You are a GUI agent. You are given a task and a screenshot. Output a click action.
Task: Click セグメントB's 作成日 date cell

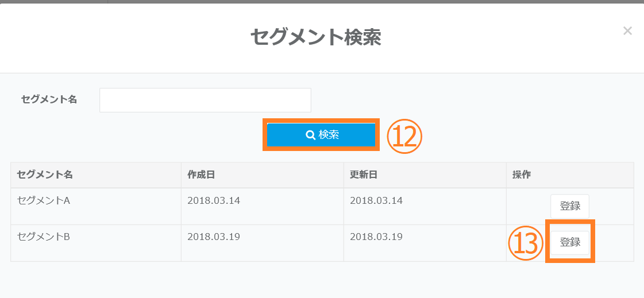[214, 237]
